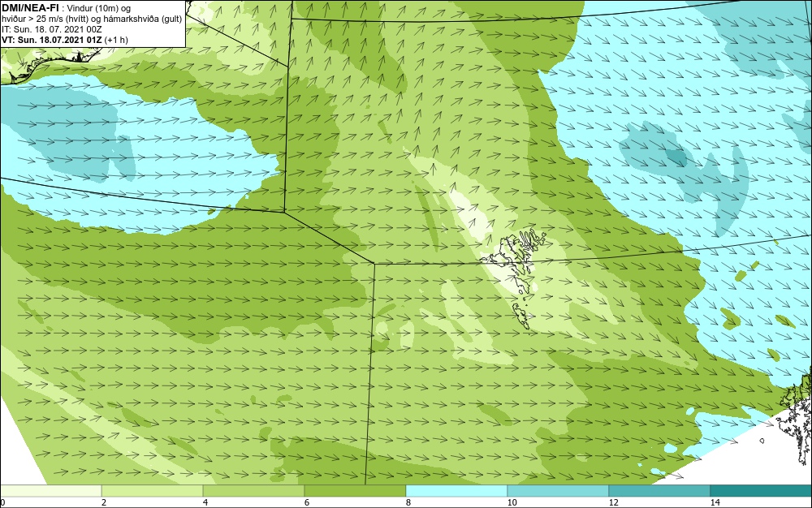812x508 pixels.
Task: Click the 10–12 m/s teal legend swatch
Action: (559, 491)
